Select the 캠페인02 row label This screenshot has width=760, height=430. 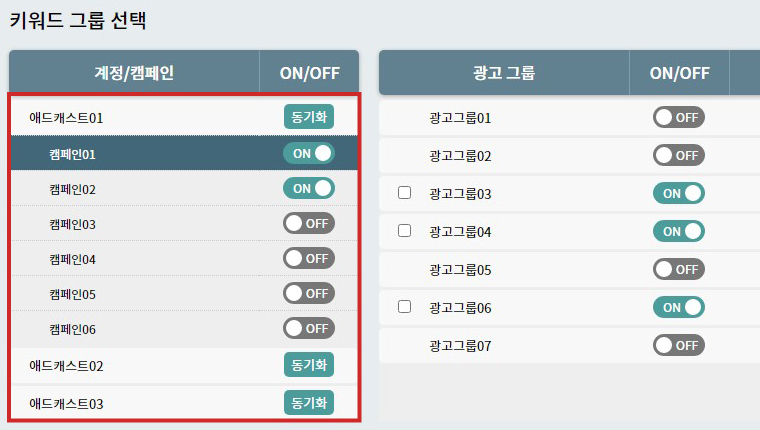point(72,189)
